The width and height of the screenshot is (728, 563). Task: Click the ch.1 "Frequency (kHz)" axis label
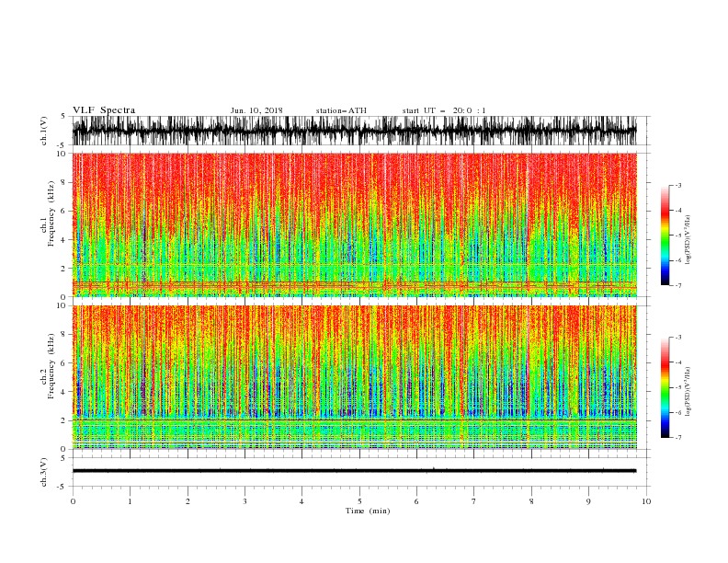(51, 213)
